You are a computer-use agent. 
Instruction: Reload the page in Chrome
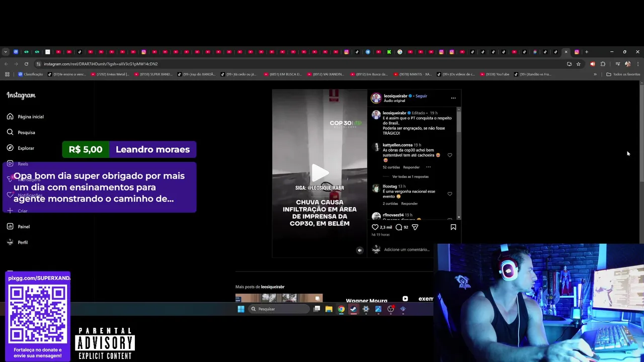pyautogui.click(x=26, y=64)
